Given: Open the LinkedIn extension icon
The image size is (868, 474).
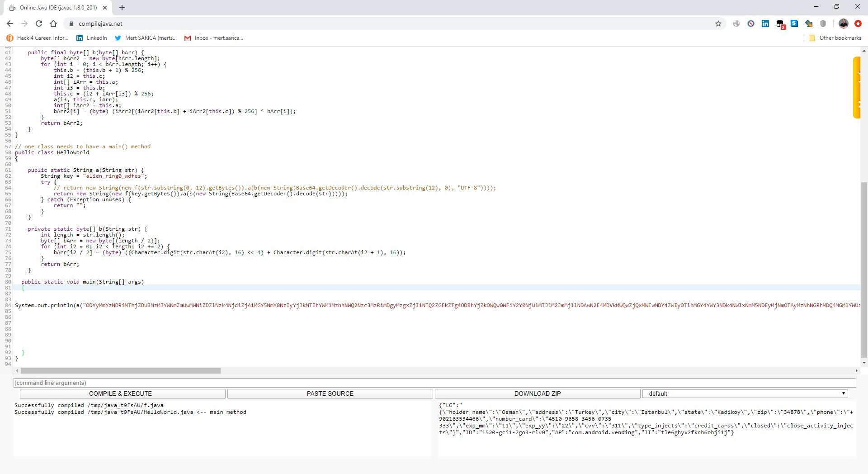Looking at the screenshot, I should (x=765, y=24).
